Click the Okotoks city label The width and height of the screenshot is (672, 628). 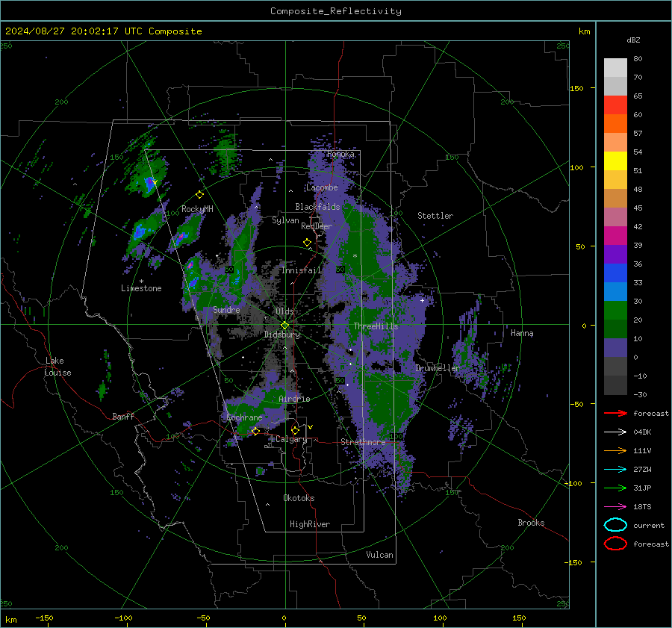tap(299, 498)
